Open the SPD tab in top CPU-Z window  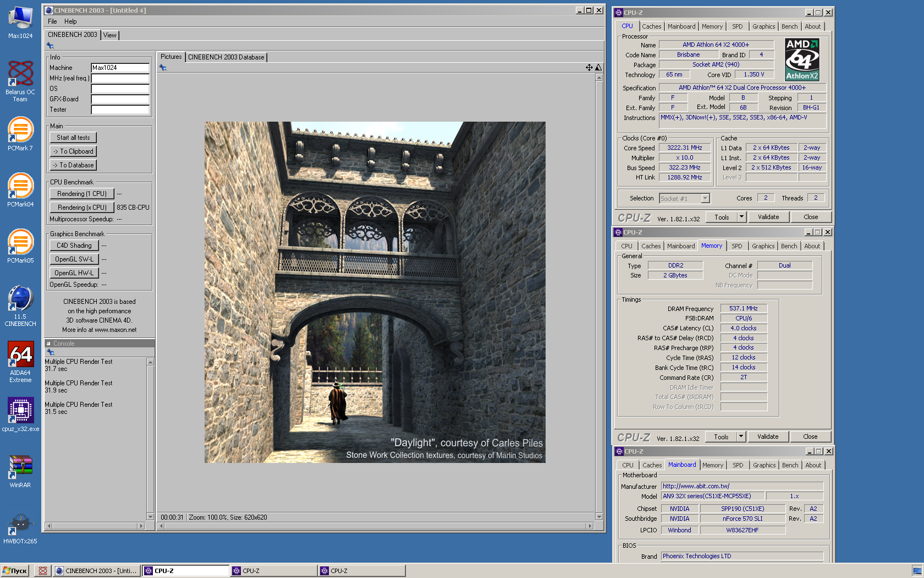(x=738, y=26)
